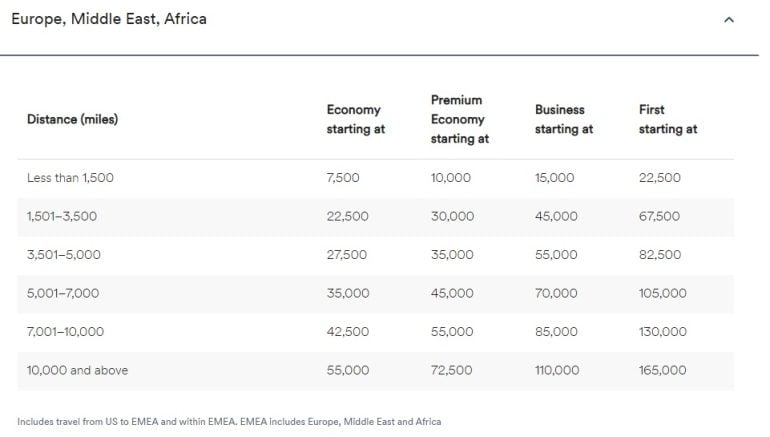Click the Europe, Middle East, Africa heading
770x437 pixels.
click(109, 19)
